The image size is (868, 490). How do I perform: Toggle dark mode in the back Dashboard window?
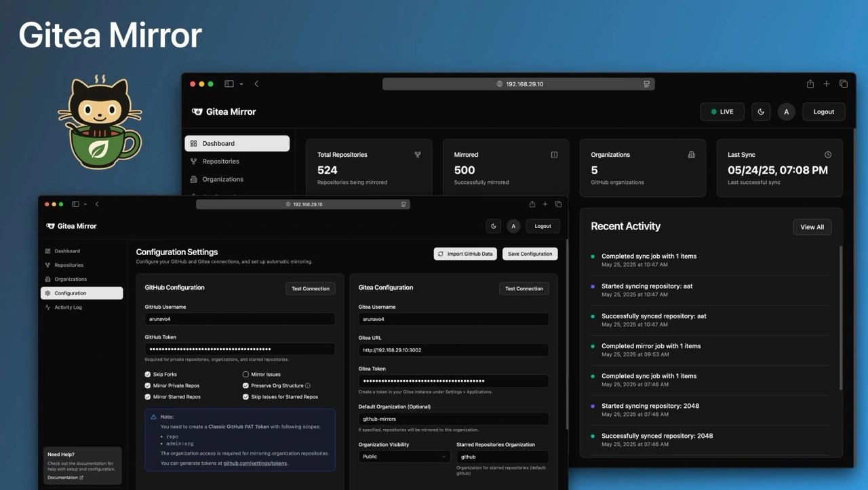pos(761,112)
